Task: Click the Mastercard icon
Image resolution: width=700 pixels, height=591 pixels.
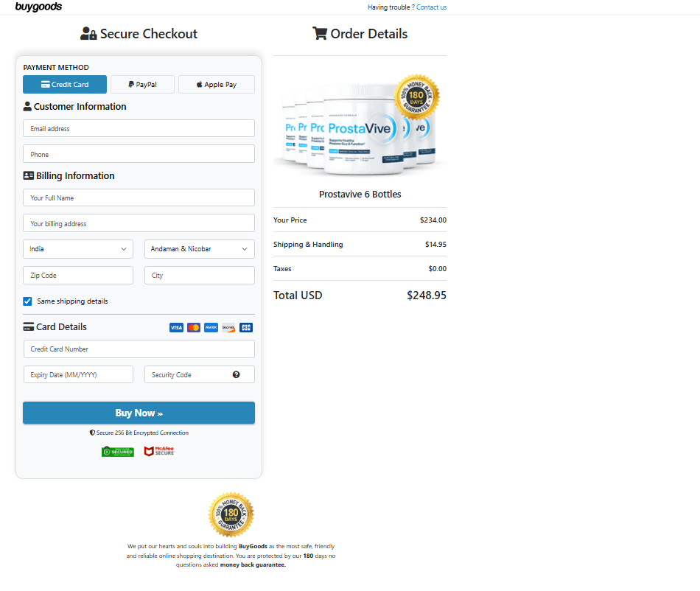Action: tap(193, 327)
